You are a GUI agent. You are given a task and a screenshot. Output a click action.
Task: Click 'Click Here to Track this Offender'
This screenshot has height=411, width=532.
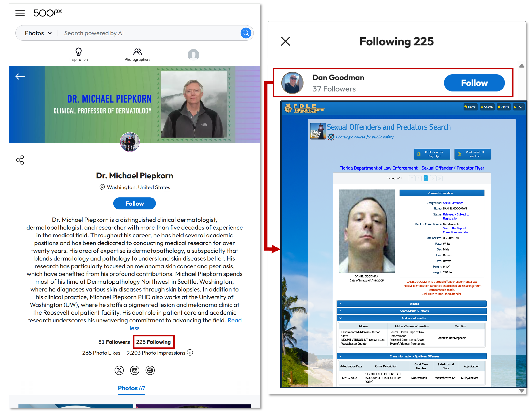tap(441, 294)
